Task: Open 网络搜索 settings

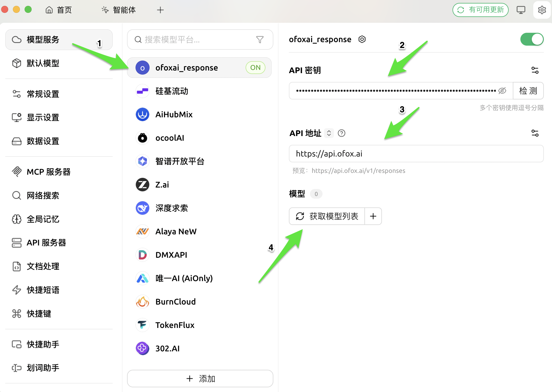Action: (x=59, y=195)
